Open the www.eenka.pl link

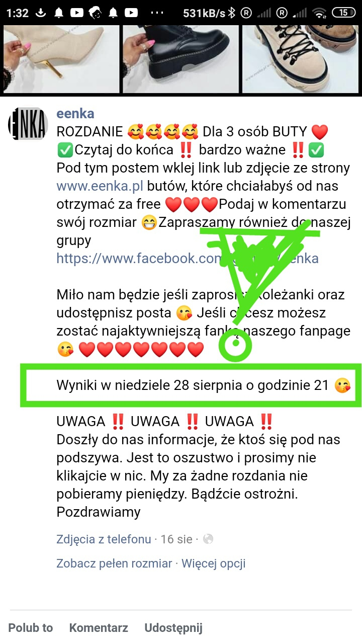coord(100,186)
